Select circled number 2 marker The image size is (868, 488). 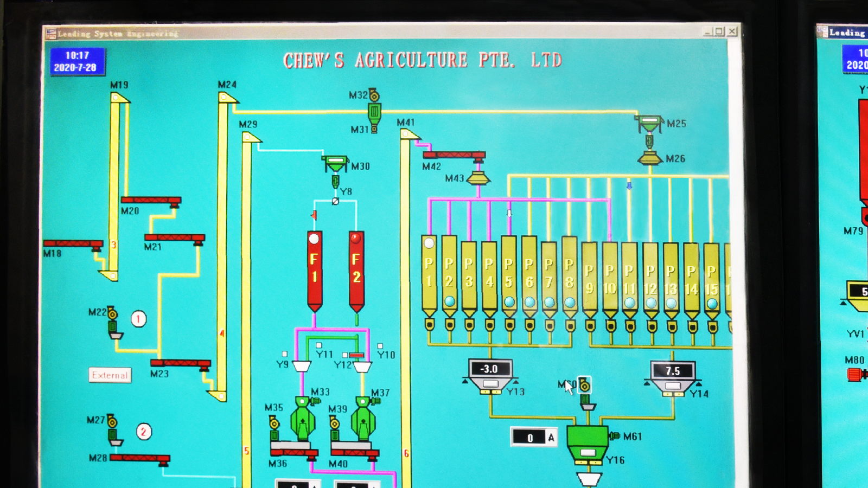point(143,432)
